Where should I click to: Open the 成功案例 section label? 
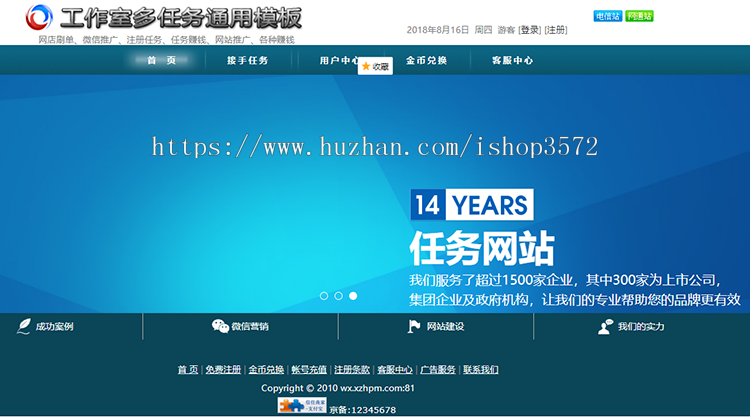pyautogui.click(x=55, y=327)
